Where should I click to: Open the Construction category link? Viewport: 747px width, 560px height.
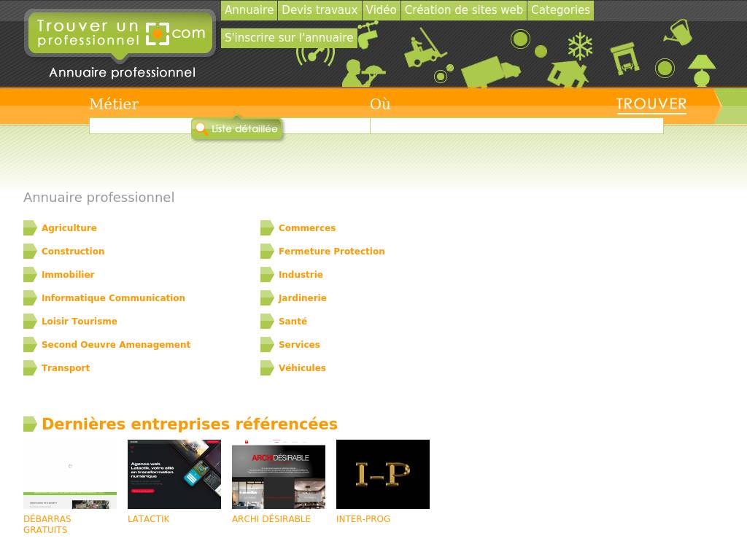73,252
